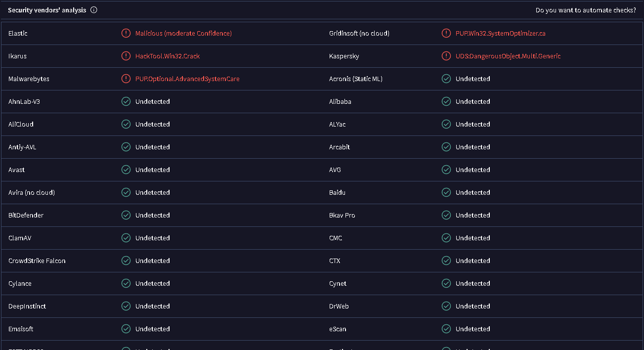This screenshot has height=350, width=644.
Task: Select the DrWeb vendor name
Action: coord(339,306)
